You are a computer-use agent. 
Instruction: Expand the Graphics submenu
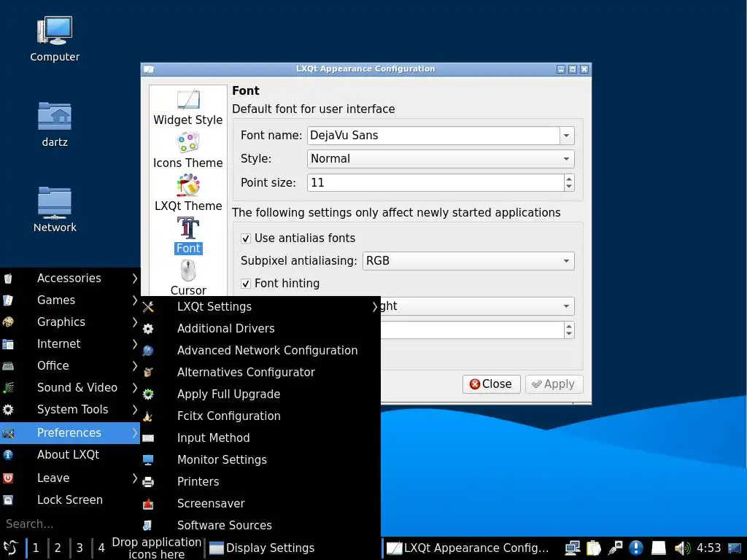pyautogui.click(x=70, y=322)
